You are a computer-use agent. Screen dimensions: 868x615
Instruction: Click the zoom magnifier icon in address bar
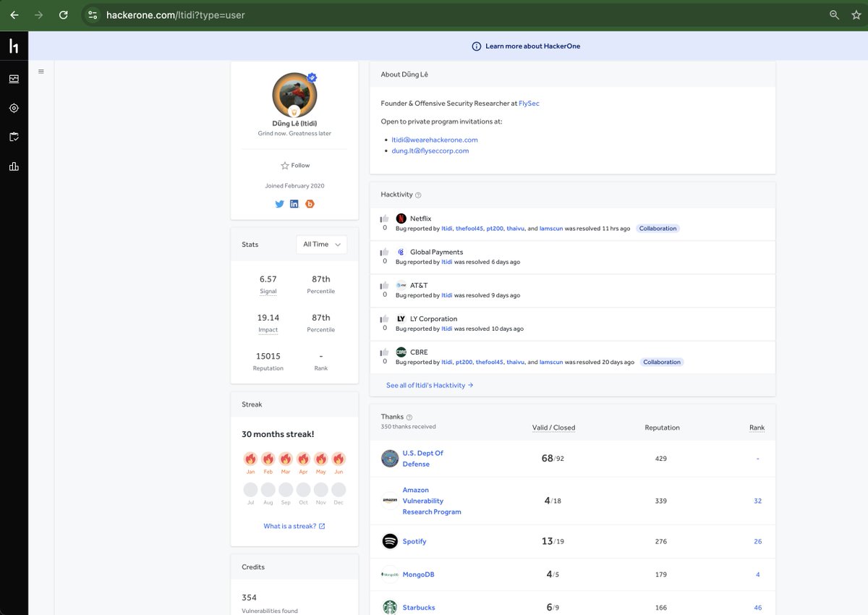pyautogui.click(x=834, y=14)
